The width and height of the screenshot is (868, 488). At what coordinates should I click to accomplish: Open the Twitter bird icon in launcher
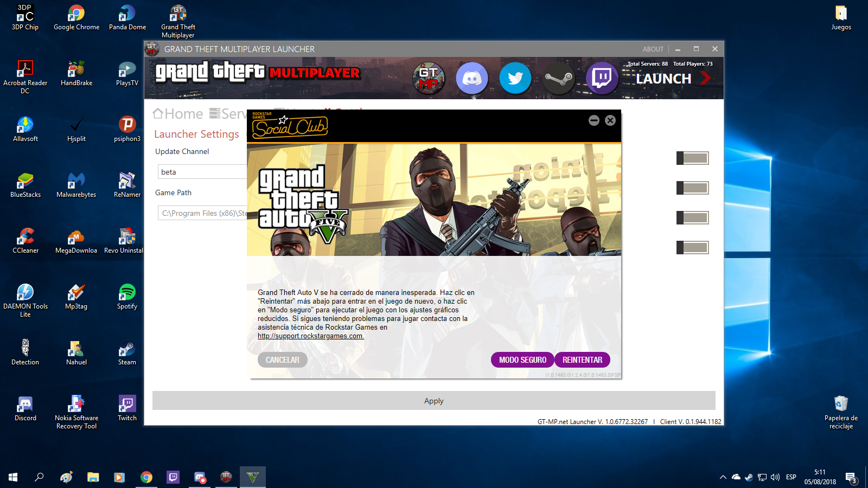pyautogui.click(x=515, y=78)
